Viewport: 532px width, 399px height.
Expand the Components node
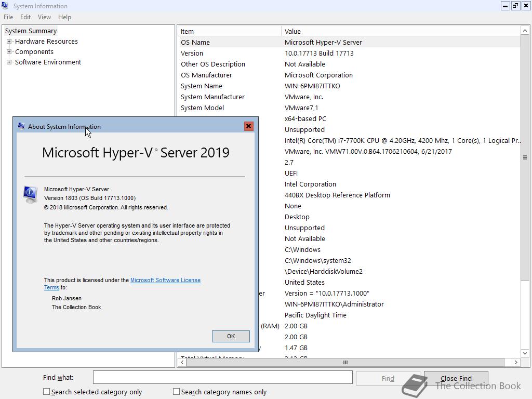9,52
